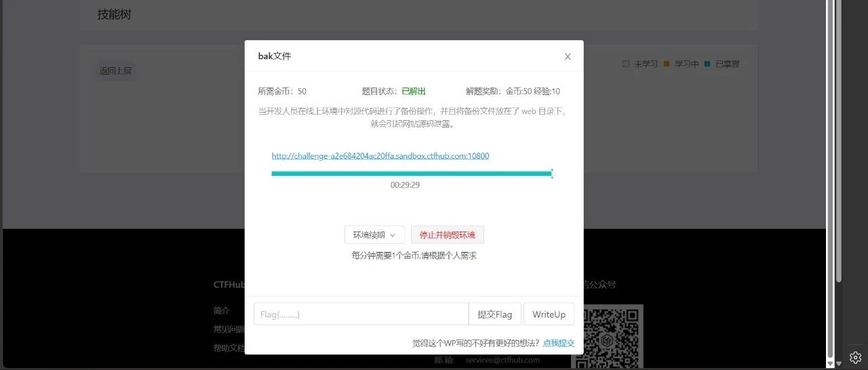Click the 返回上层 button behind the dialog

click(x=115, y=71)
